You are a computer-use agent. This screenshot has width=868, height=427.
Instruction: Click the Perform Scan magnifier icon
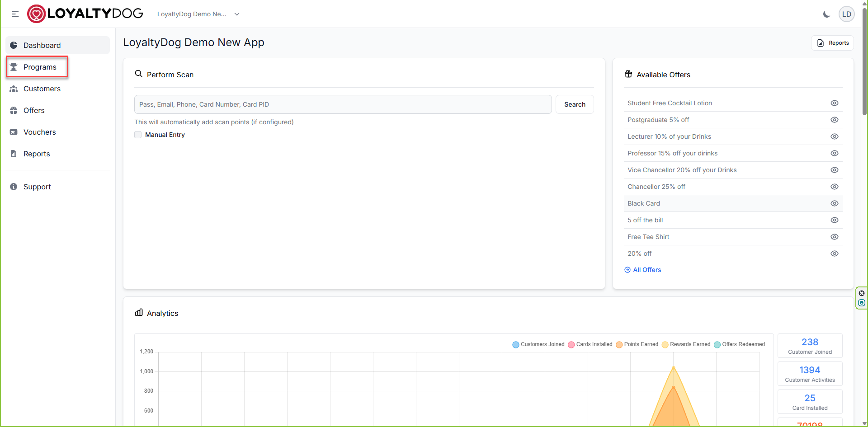pos(139,74)
